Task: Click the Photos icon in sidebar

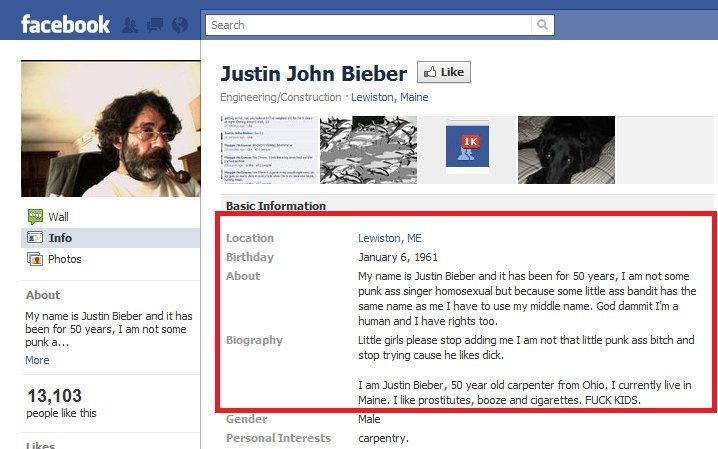Action: point(35,259)
